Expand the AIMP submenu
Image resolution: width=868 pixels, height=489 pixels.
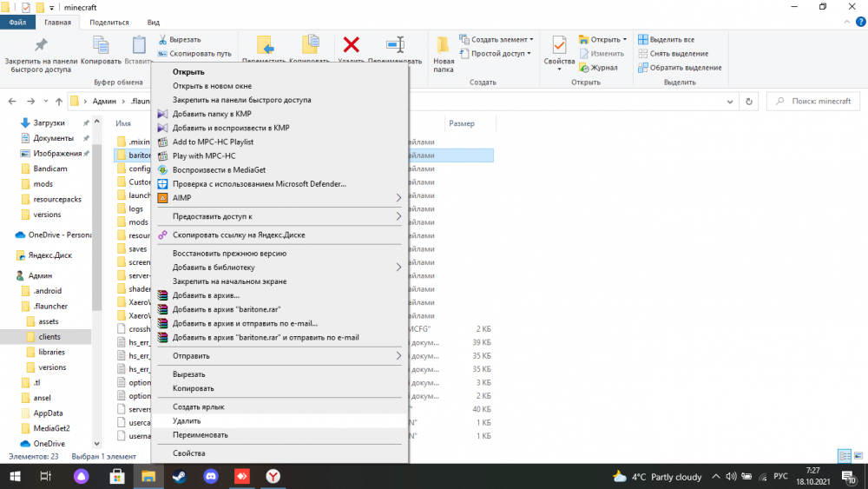[x=398, y=198]
